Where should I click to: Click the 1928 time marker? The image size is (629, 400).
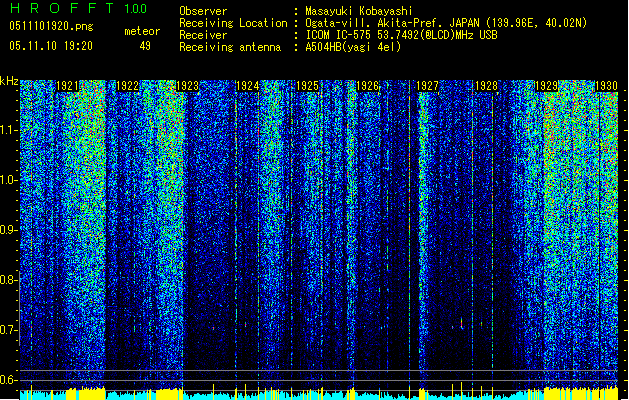(x=487, y=86)
